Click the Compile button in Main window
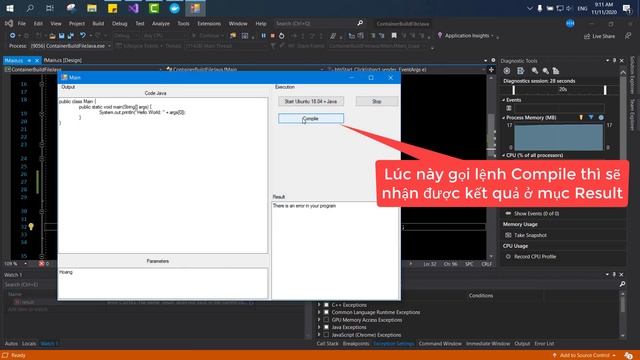Image resolution: width=640 pixels, height=360 pixels. coord(311,118)
